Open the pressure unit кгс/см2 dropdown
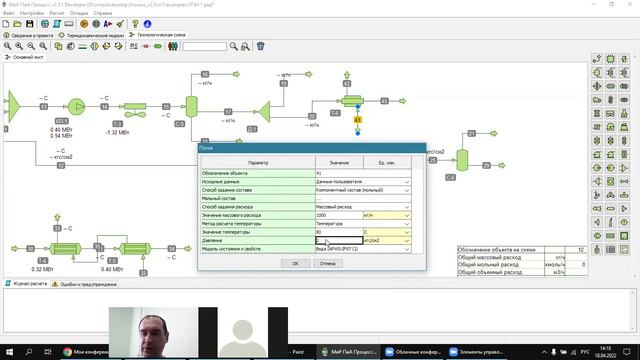This screenshot has width=640, height=360. tap(407, 240)
